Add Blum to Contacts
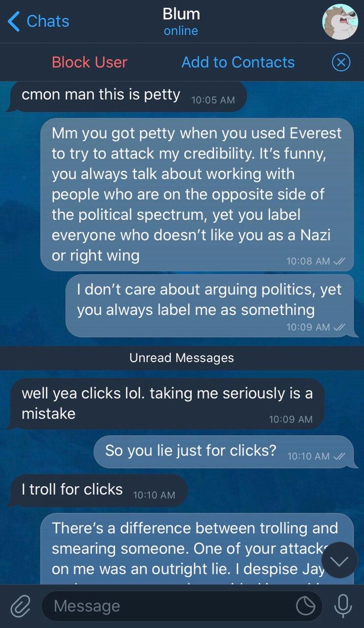 click(238, 62)
